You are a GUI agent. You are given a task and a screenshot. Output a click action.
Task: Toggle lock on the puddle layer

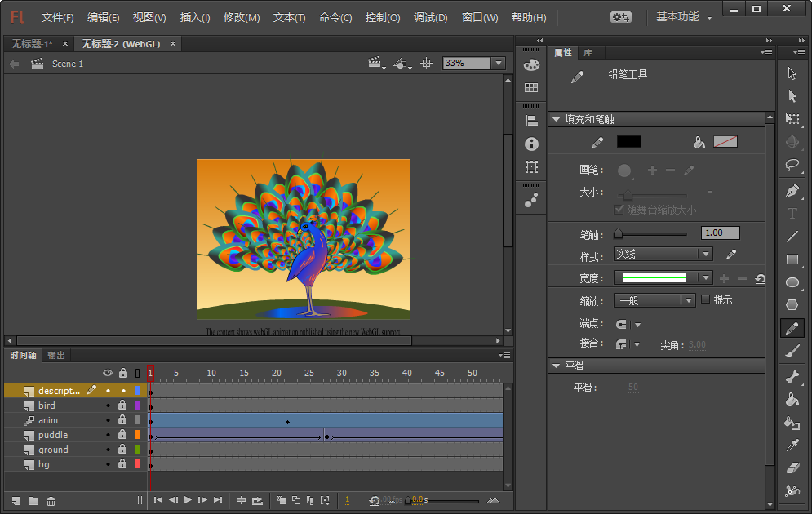122,434
